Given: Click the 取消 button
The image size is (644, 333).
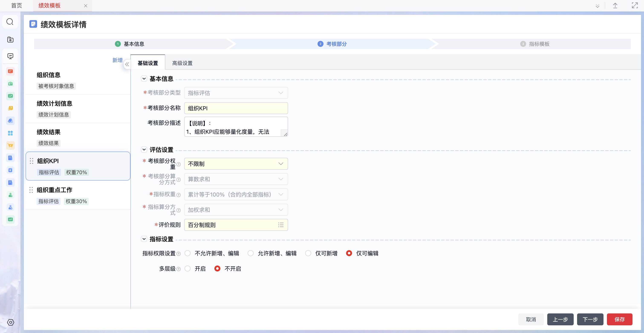Looking at the screenshot, I should pos(531,319).
